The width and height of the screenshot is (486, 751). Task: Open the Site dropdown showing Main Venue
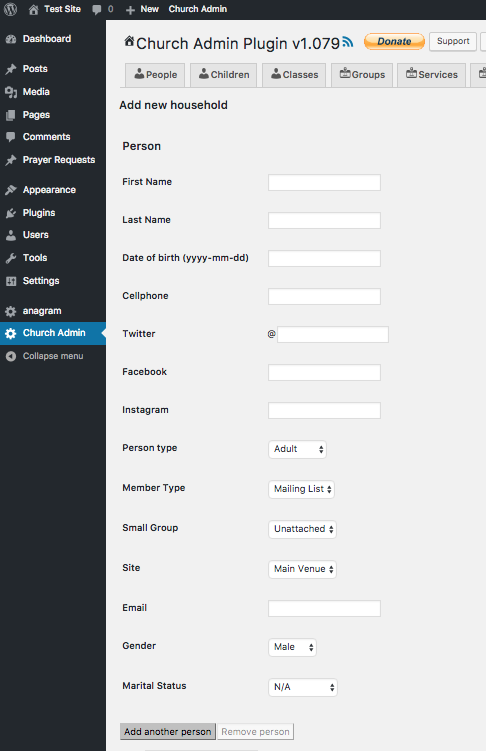[302, 569]
